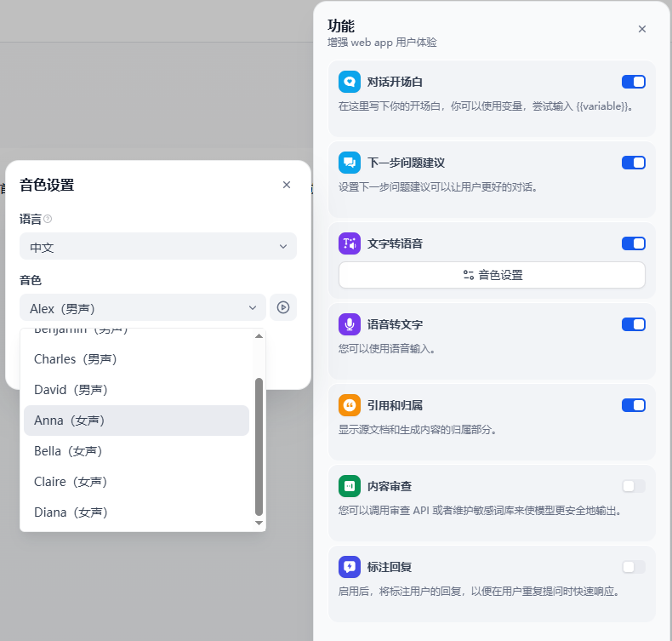Close the 功能 panel
The image size is (672, 641).
click(x=641, y=29)
